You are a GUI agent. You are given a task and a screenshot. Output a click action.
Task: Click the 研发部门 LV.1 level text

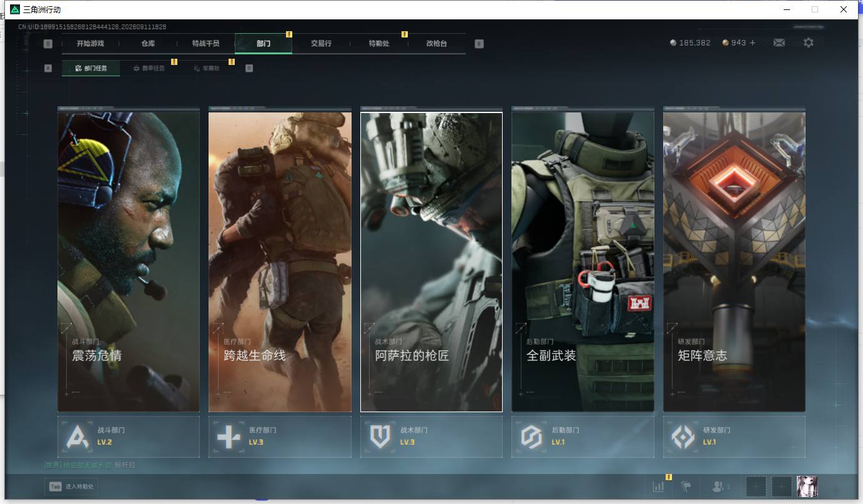pyautogui.click(x=709, y=442)
